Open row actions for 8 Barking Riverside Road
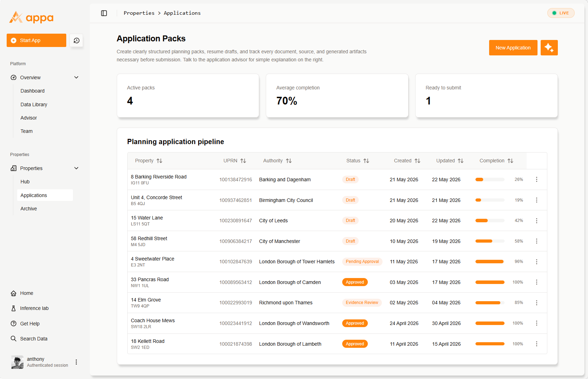The width and height of the screenshot is (588, 379). [536, 180]
